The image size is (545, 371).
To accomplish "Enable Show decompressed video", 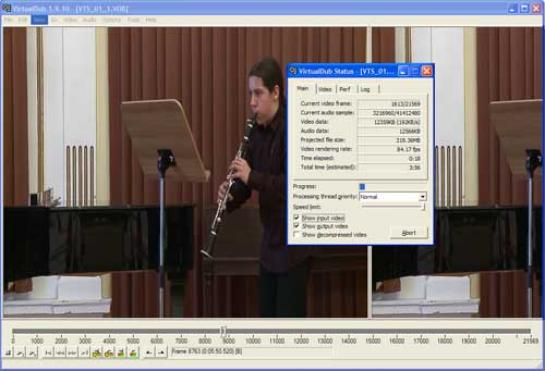I will (296, 235).
